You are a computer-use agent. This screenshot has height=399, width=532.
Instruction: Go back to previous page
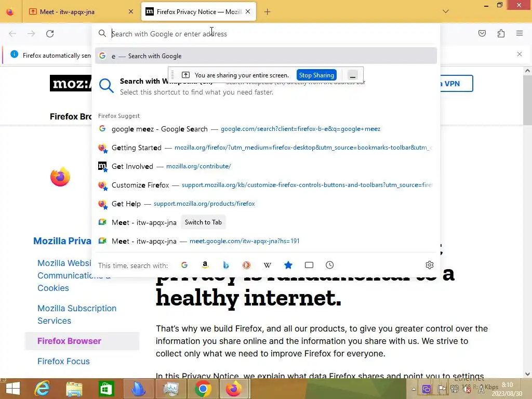[x=12, y=34]
